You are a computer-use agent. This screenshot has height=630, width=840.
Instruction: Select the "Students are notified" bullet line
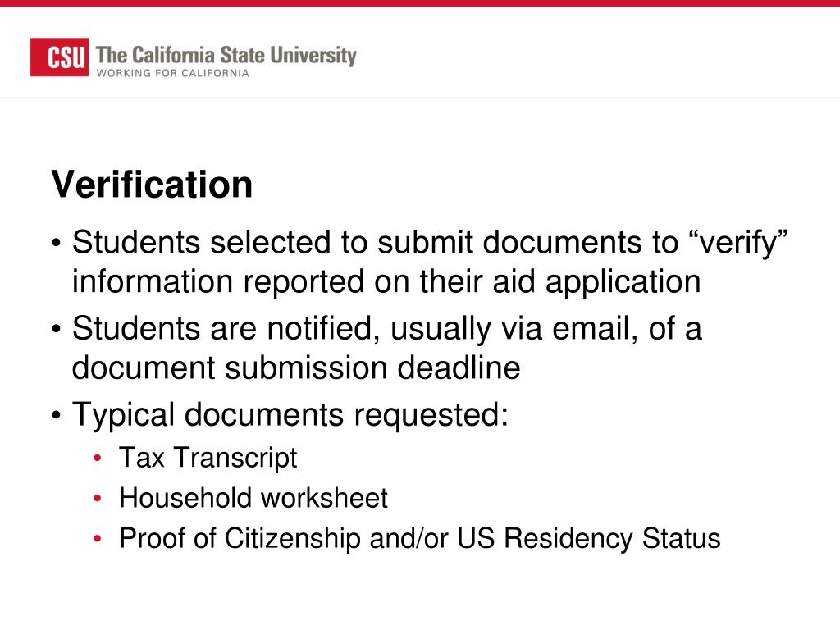[x=386, y=329]
